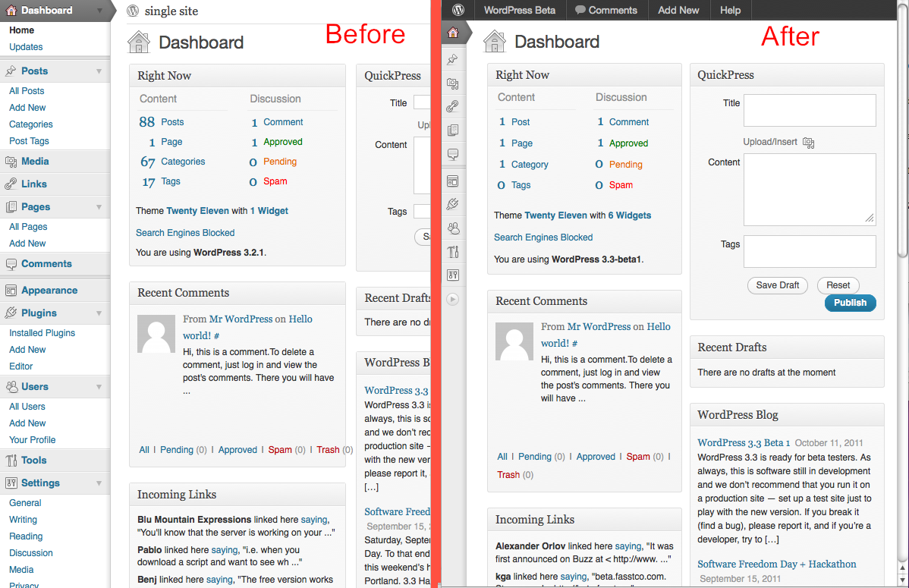Open WordPress Beta in After admin bar
The width and height of the screenshot is (909, 588).
520,10
